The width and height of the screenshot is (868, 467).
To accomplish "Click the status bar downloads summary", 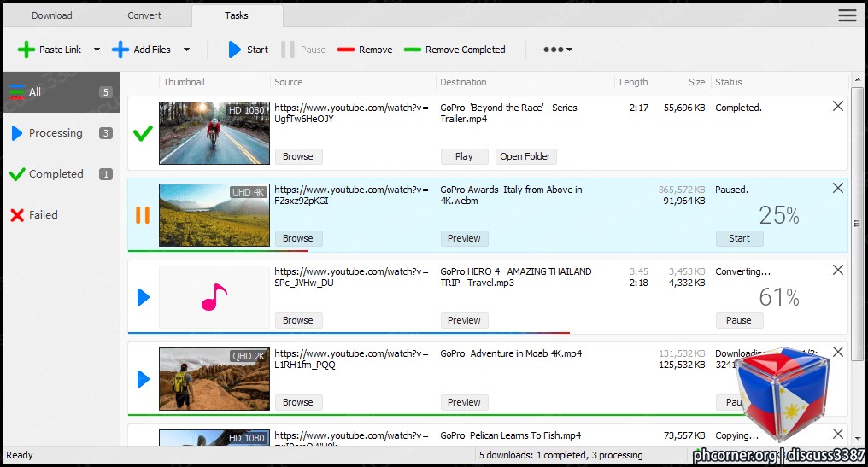I will 560,455.
